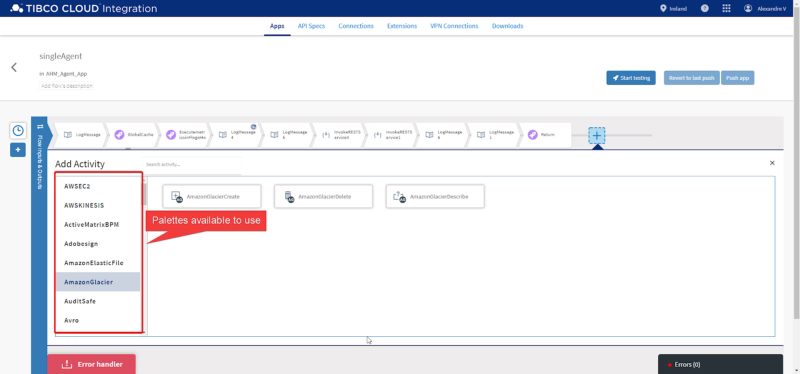Click the Revert to last push button

(x=691, y=78)
